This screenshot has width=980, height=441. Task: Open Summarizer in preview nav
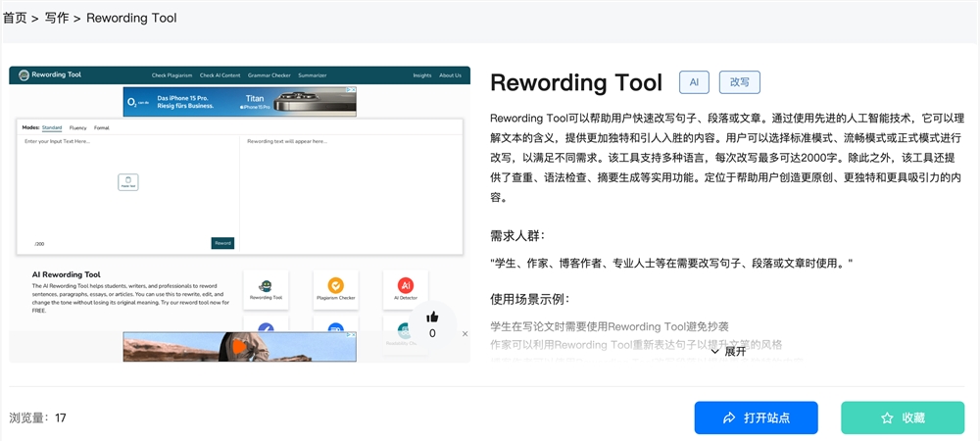(x=313, y=75)
